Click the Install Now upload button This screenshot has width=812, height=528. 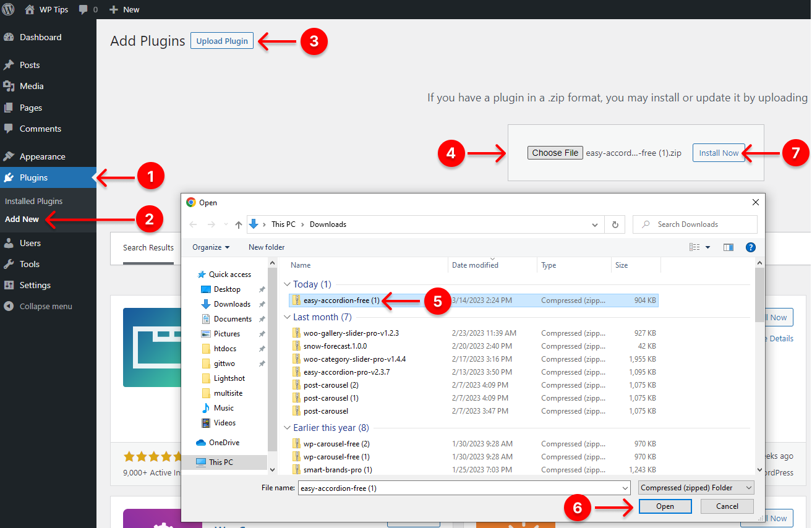[x=719, y=153]
